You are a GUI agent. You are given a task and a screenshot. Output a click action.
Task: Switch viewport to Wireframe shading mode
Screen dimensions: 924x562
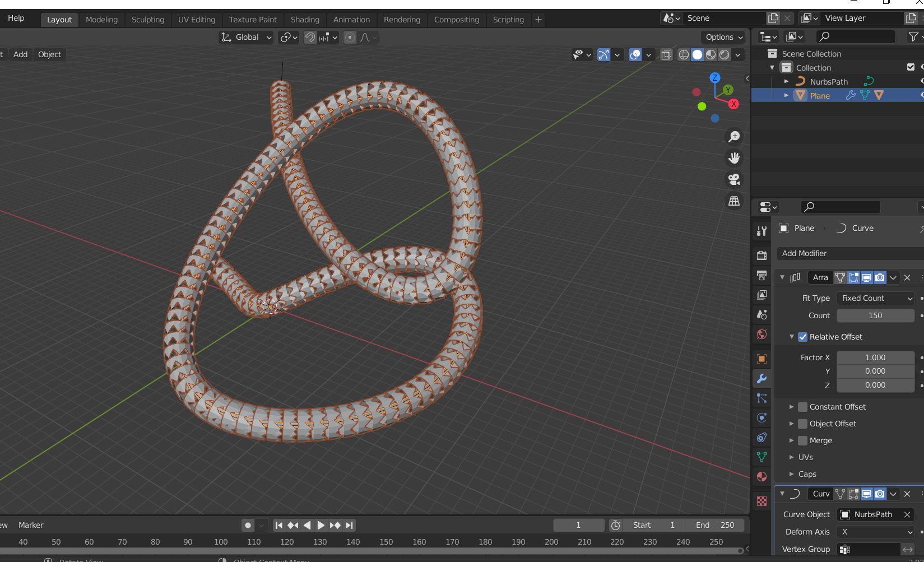point(684,54)
